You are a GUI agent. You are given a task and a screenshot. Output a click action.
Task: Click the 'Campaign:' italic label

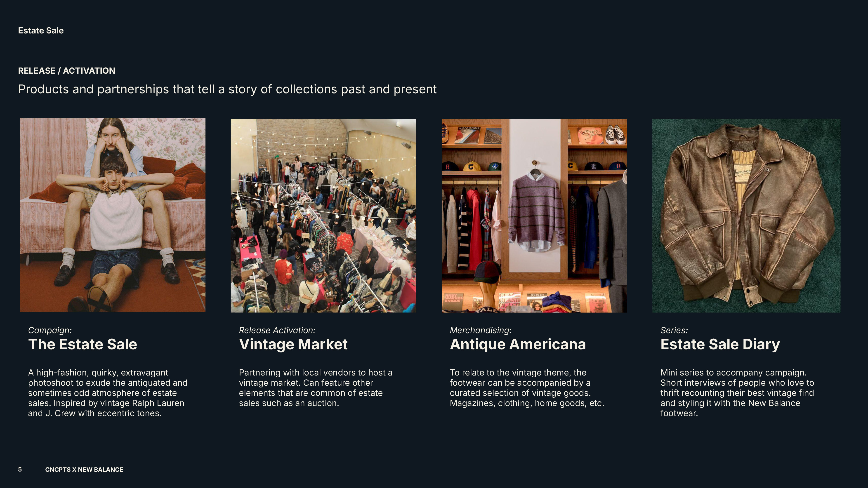50,330
